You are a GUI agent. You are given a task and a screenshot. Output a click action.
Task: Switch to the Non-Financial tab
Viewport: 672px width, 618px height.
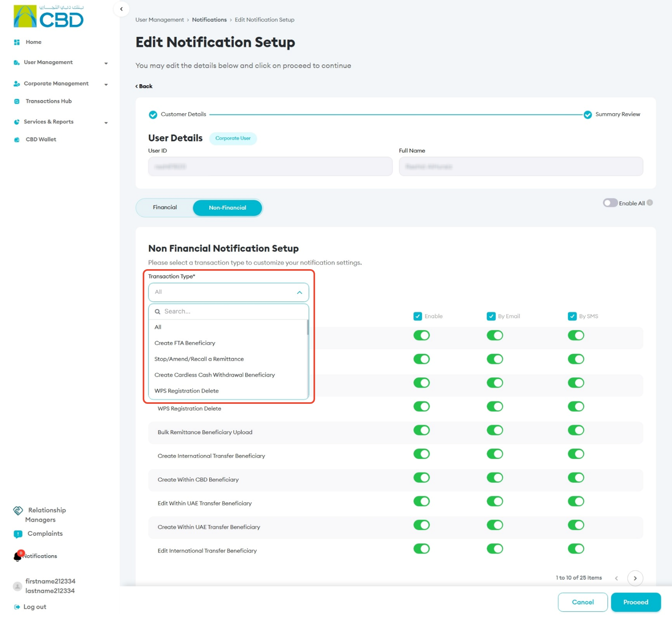[227, 208]
